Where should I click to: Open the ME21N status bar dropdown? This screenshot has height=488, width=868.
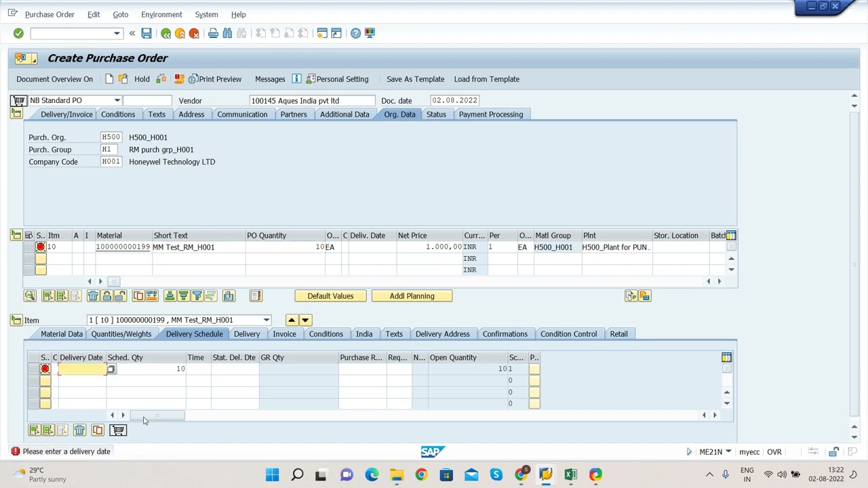(728, 452)
